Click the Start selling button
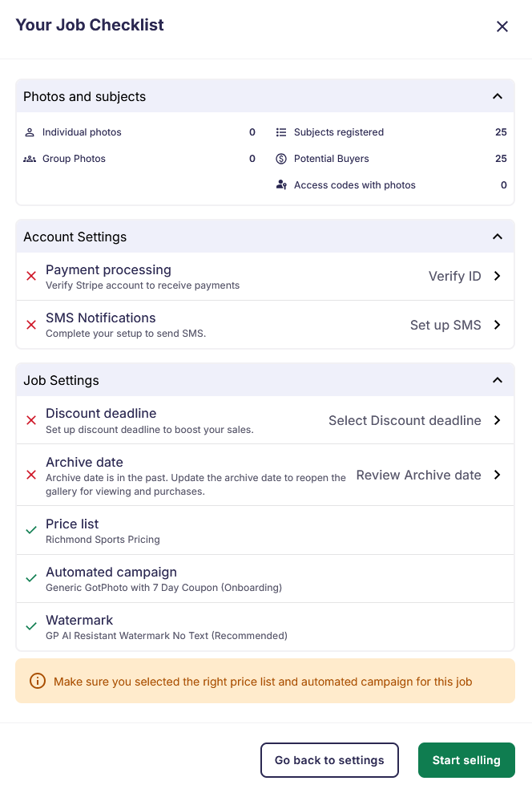Screen dimensions: 532x785 click(x=466, y=759)
